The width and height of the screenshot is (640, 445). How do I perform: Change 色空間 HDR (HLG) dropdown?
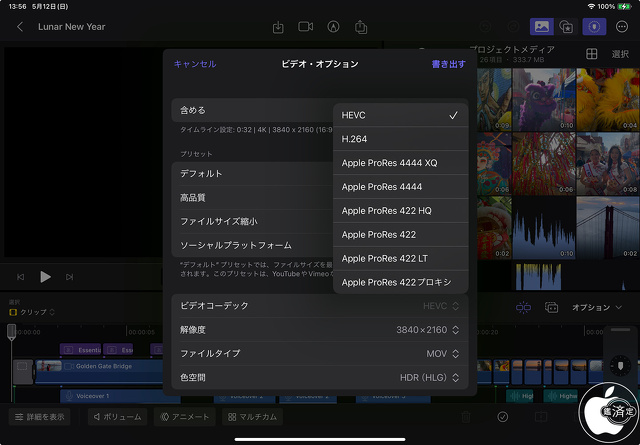pos(320,377)
